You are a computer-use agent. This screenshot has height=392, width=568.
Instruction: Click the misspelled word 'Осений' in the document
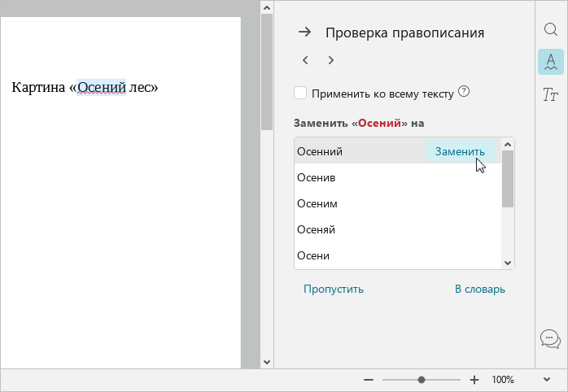point(102,87)
